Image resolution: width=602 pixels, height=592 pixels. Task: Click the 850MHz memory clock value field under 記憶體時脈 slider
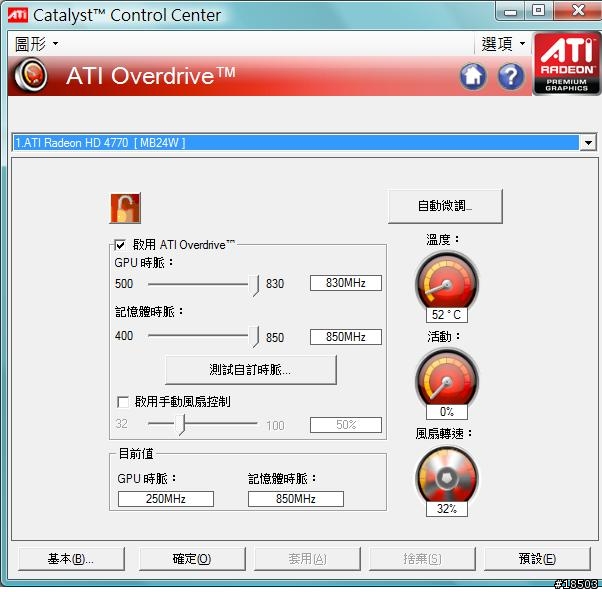(346, 337)
